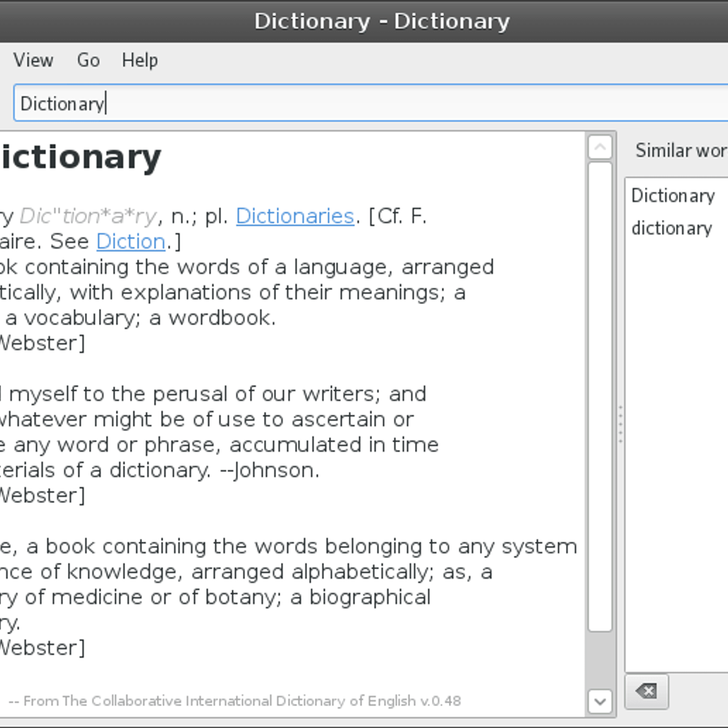Open the View menu

pyautogui.click(x=33, y=60)
